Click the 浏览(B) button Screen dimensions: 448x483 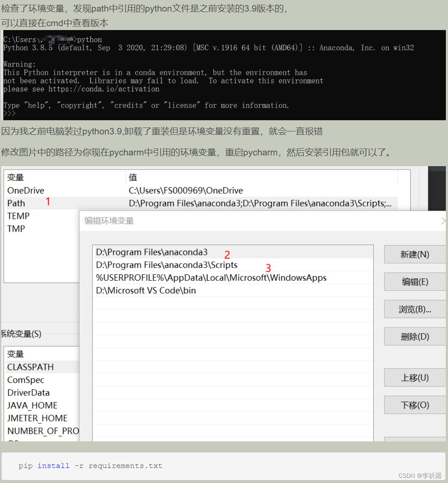click(x=414, y=309)
